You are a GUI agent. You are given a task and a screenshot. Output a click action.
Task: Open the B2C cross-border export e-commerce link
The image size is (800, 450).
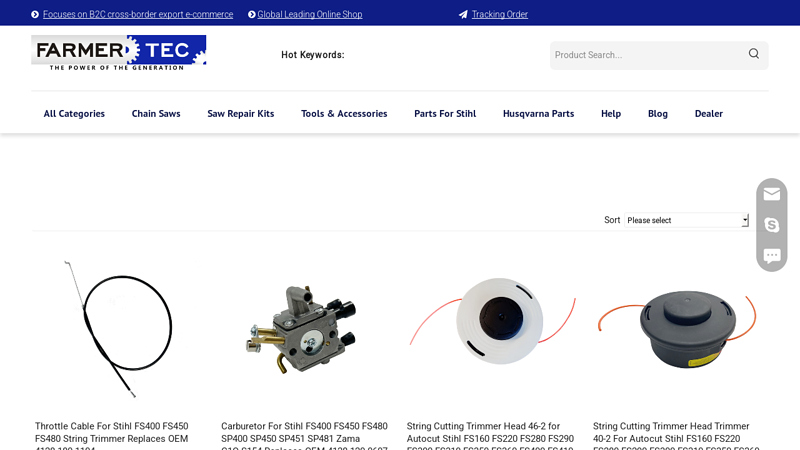pos(138,14)
